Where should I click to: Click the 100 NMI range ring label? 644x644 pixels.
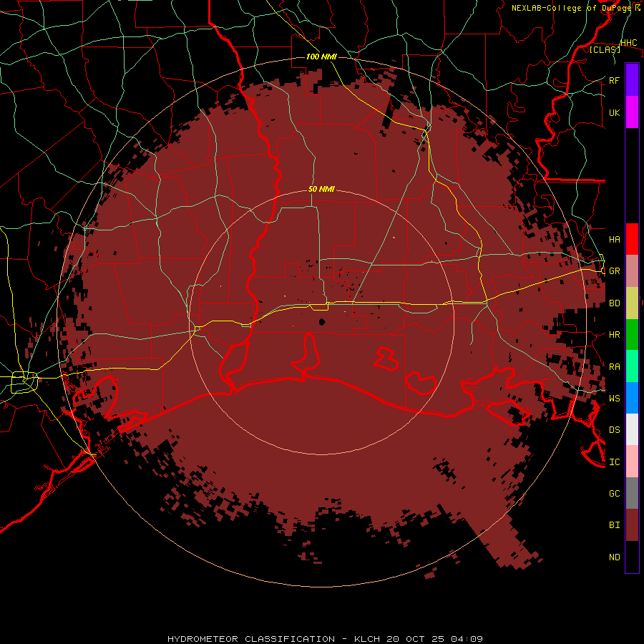pyautogui.click(x=321, y=57)
